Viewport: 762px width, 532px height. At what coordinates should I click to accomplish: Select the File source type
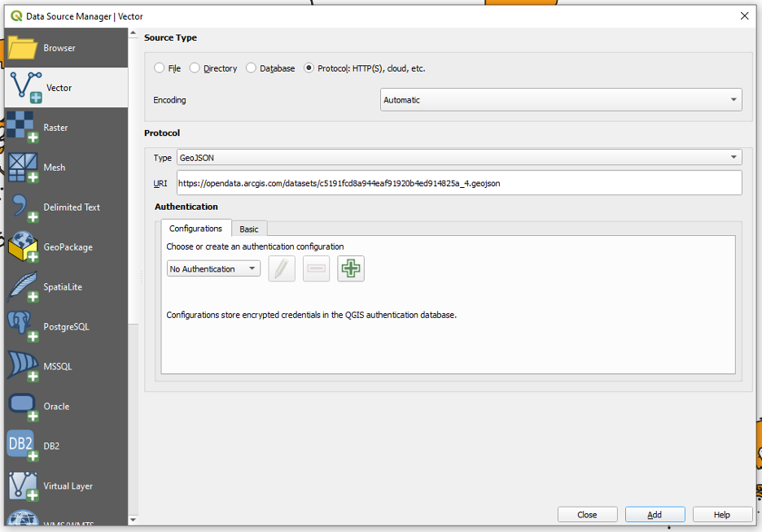(x=161, y=68)
